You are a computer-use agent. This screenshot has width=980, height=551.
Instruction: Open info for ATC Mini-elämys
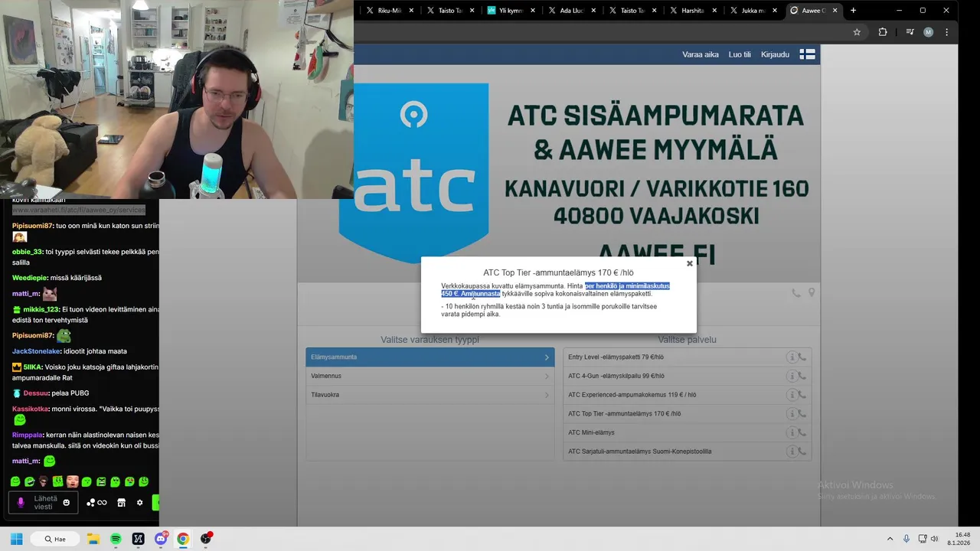coord(792,432)
